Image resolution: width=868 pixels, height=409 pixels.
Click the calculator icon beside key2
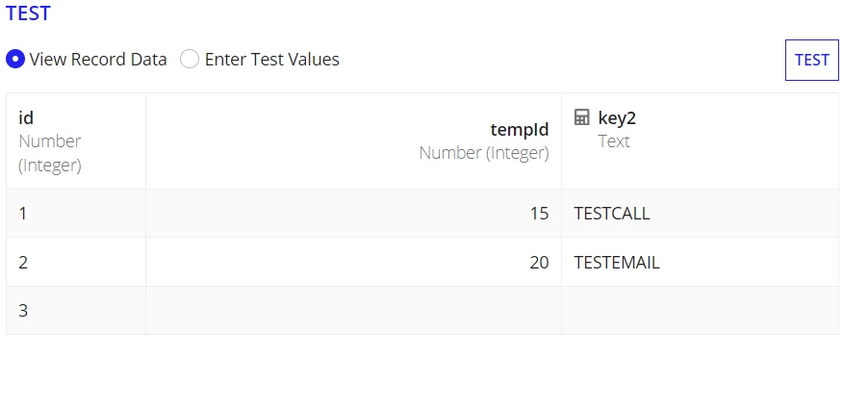click(582, 117)
